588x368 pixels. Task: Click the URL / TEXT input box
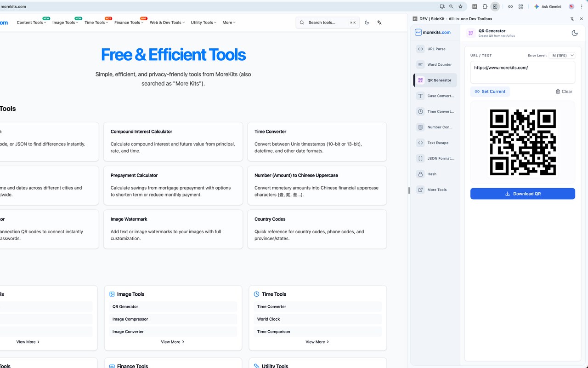[523, 72]
